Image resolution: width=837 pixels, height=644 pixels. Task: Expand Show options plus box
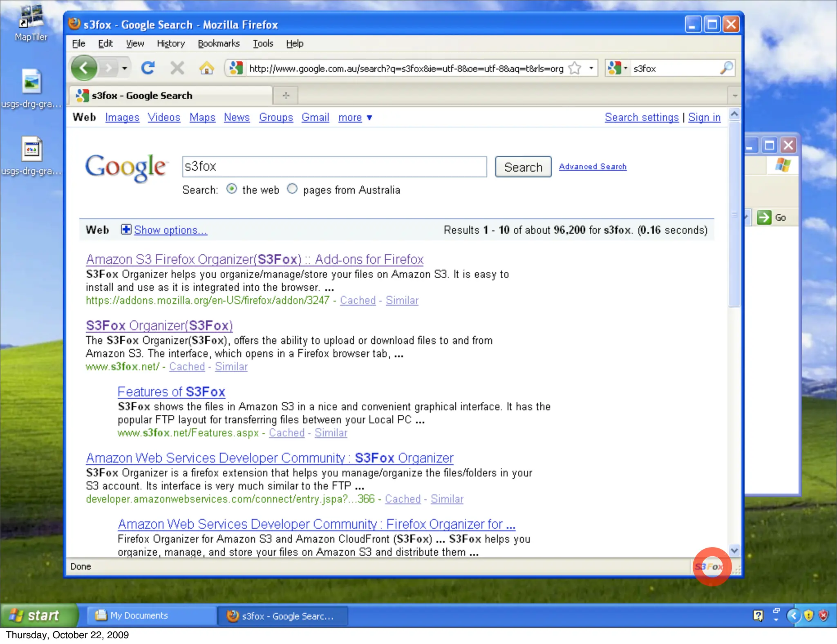126,230
